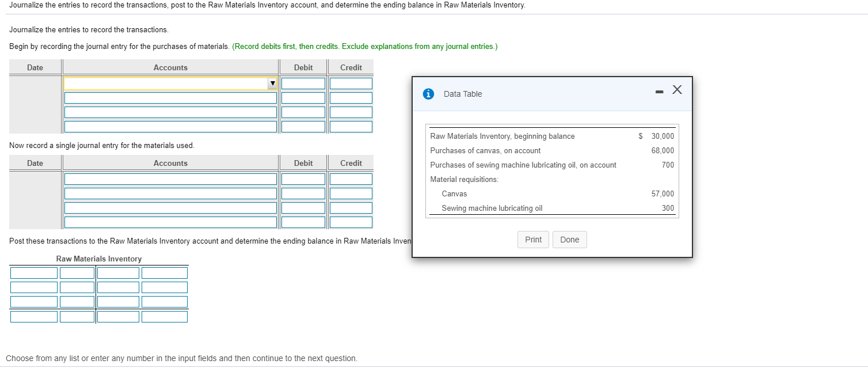Image resolution: width=868 pixels, height=368 pixels.
Task: Click third-row right credit label field in T-account
Action: coord(119,302)
